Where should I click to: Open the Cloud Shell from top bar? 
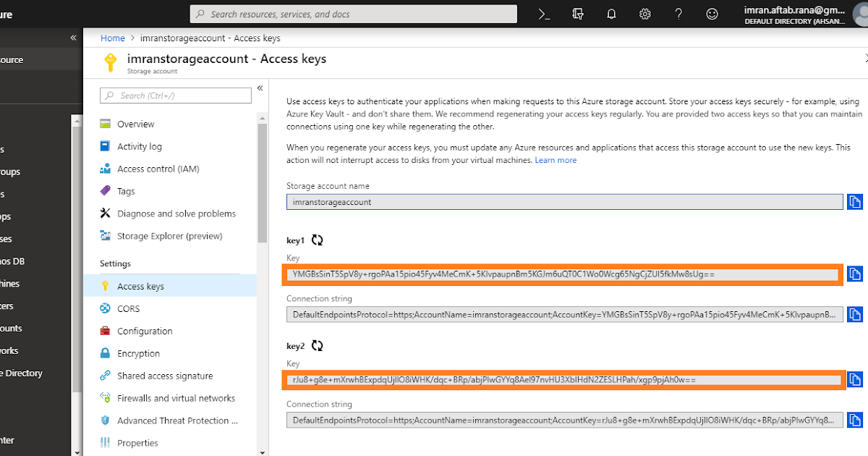pos(543,14)
